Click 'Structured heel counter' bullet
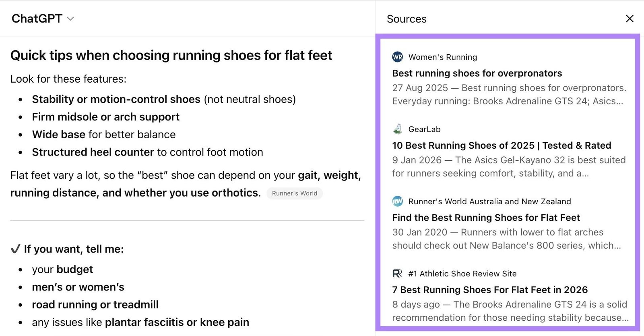The image size is (644, 336). [147, 152]
